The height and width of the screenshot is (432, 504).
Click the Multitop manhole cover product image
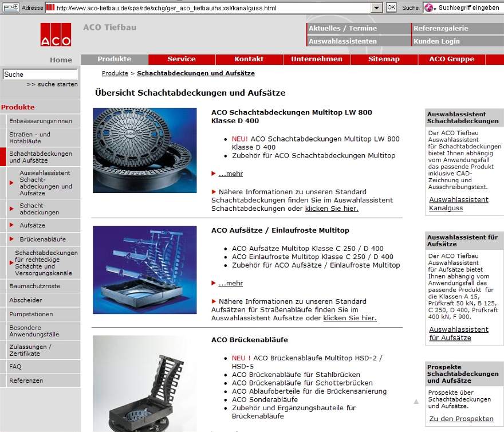[x=144, y=150]
